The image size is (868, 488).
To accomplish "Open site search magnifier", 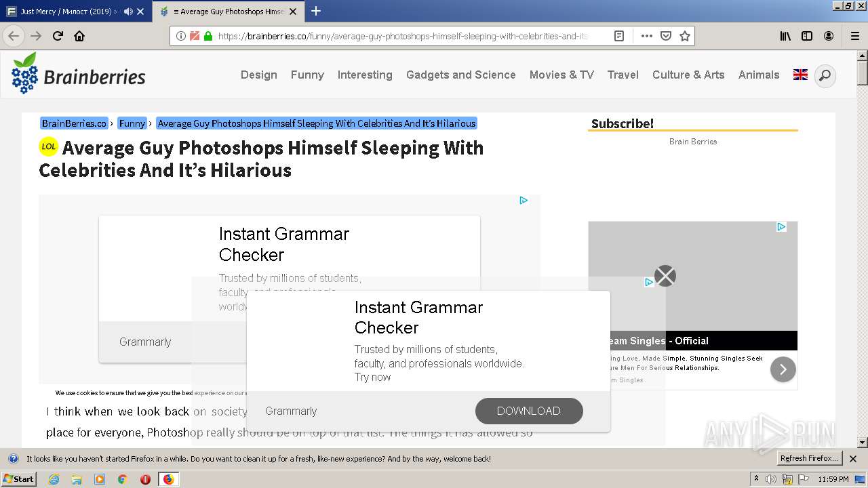I will point(825,75).
